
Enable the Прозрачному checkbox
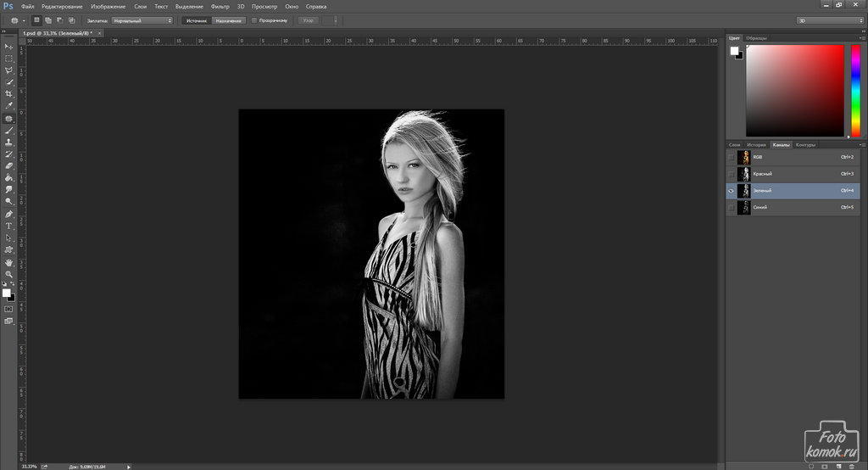tap(254, 20)
